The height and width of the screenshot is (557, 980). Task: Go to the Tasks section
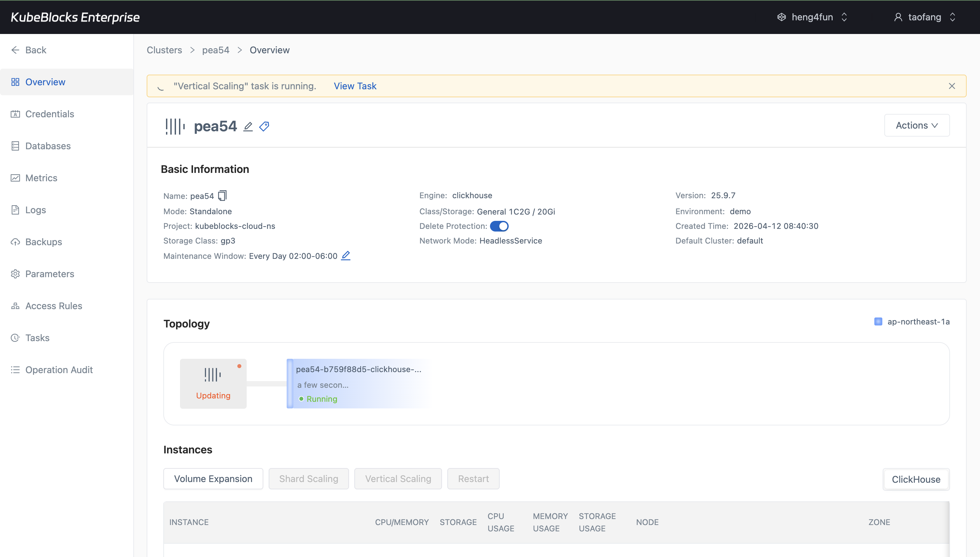(x=15, y=337)
